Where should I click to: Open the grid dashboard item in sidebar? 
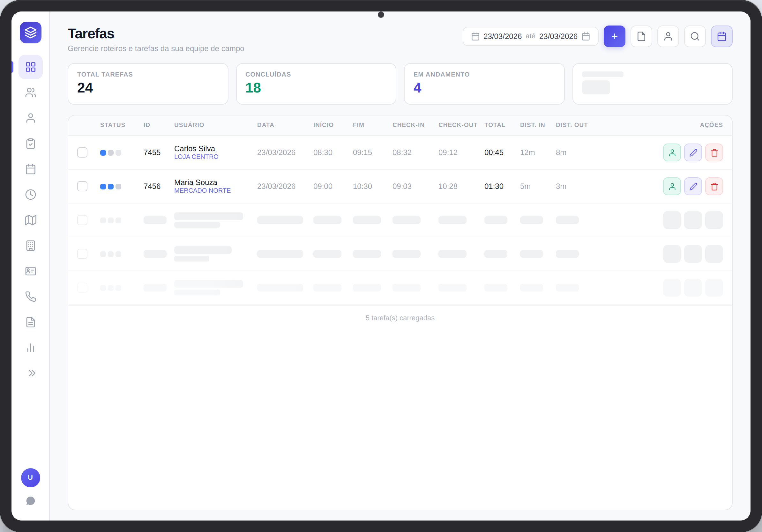(x=31, y=67)
